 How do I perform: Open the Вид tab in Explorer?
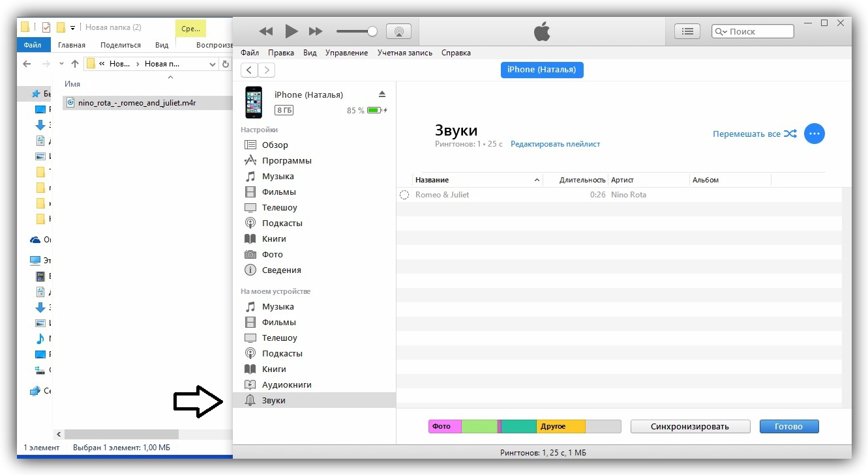(162, 45)
